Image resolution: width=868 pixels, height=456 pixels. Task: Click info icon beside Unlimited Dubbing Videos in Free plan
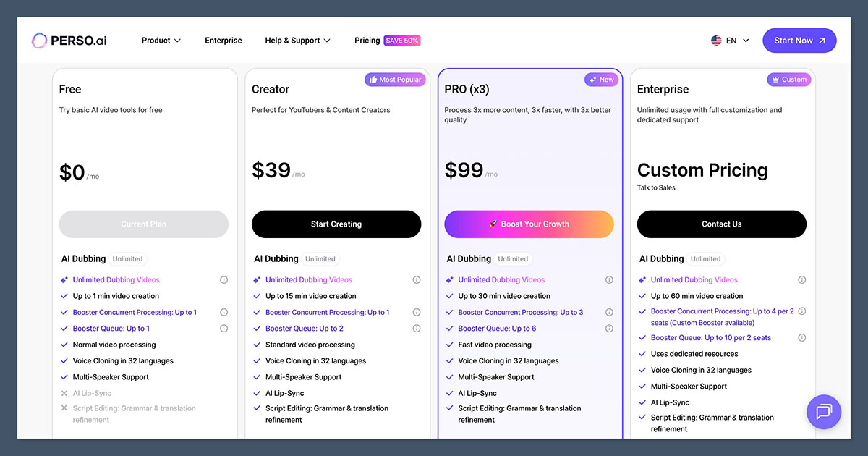coord(224,279)
